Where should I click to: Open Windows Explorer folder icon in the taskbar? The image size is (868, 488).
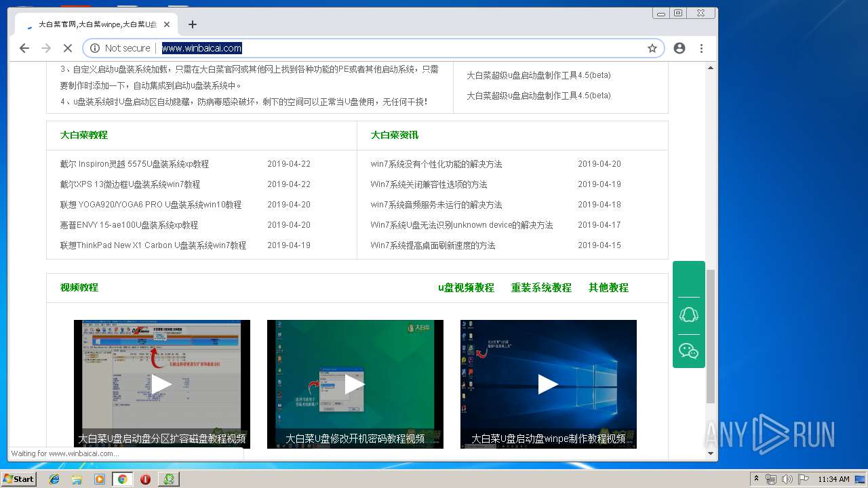[77, 479]
